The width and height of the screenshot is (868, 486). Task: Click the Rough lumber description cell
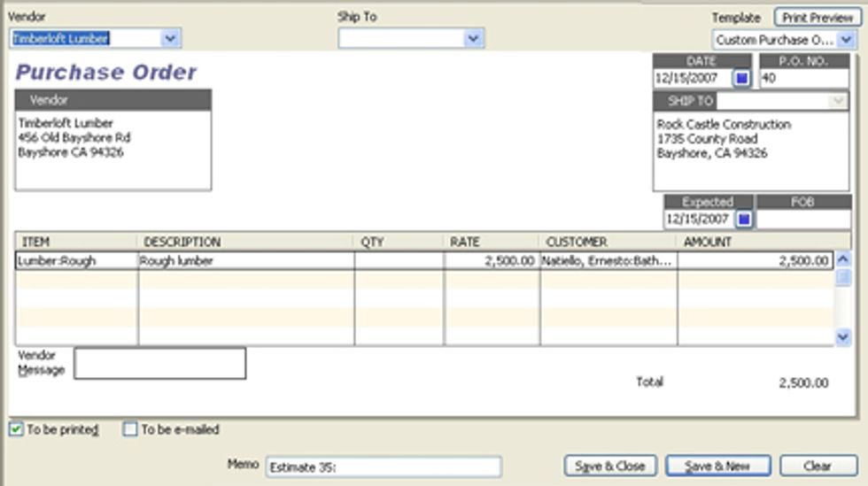point(246,261)
